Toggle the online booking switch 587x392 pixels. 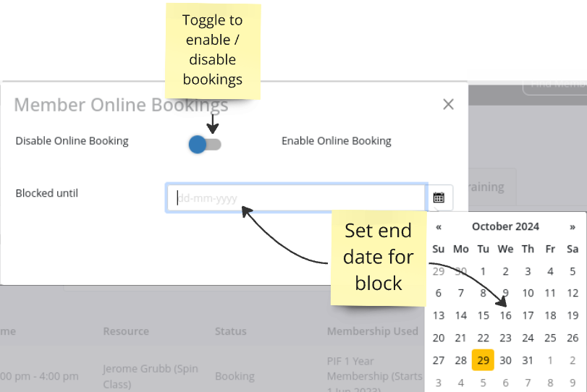tap(204, 144)
